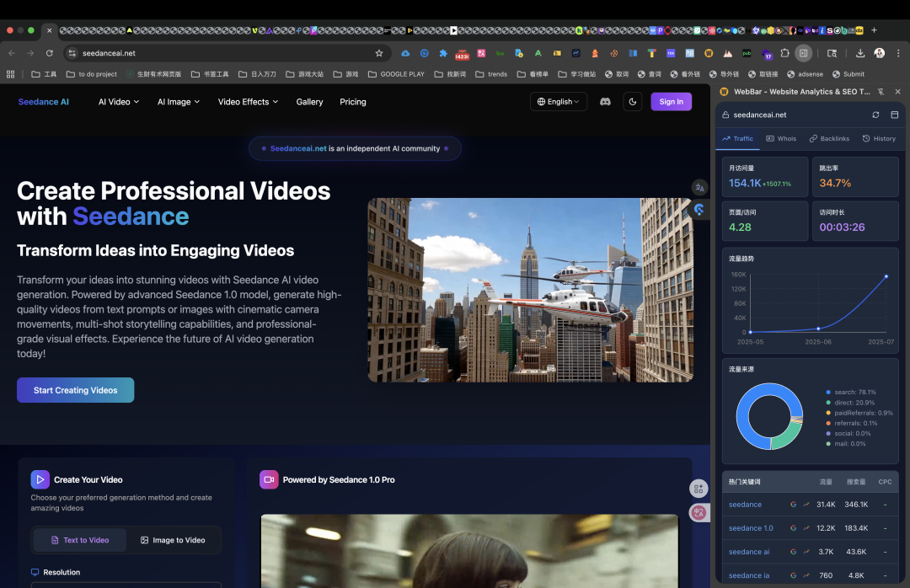View site info icon in address bar
910x588 pixels.
72,53
